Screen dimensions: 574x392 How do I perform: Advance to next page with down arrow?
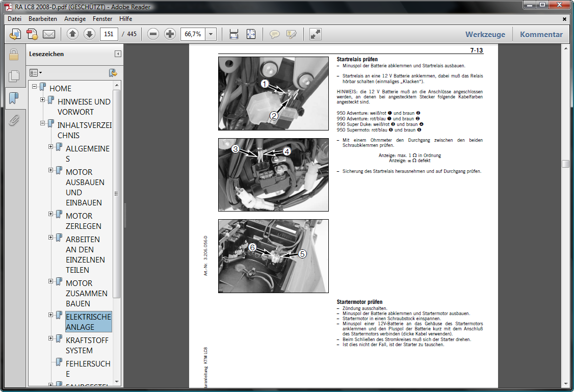[89, 34]
